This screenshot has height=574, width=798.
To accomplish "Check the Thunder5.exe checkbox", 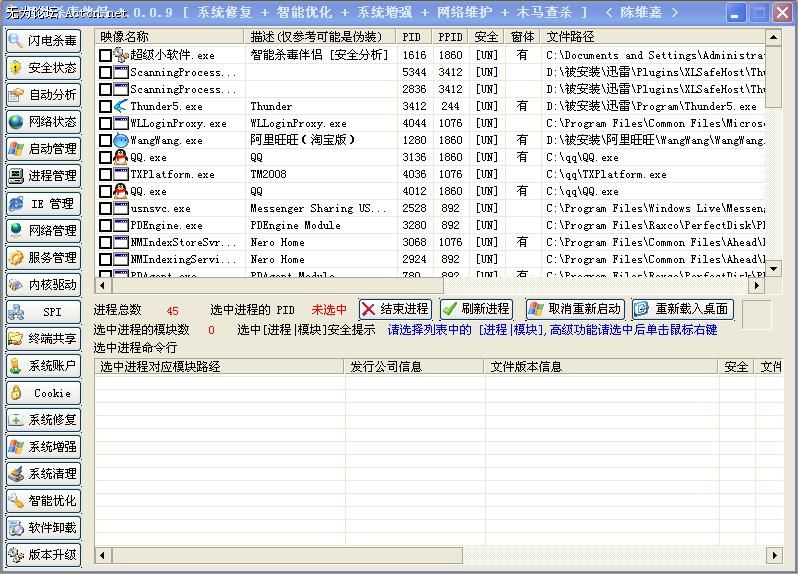I will coord(105,106).
